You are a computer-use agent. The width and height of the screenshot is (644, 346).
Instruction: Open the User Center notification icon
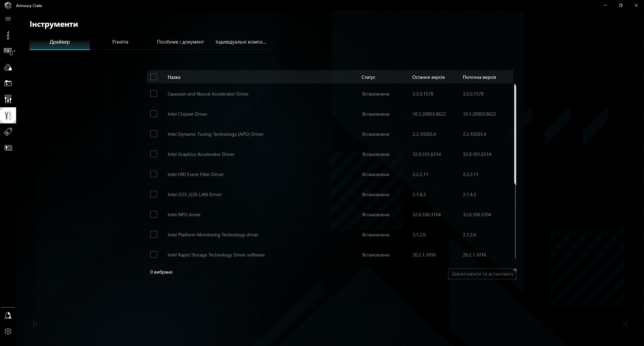tap(8, 315)
